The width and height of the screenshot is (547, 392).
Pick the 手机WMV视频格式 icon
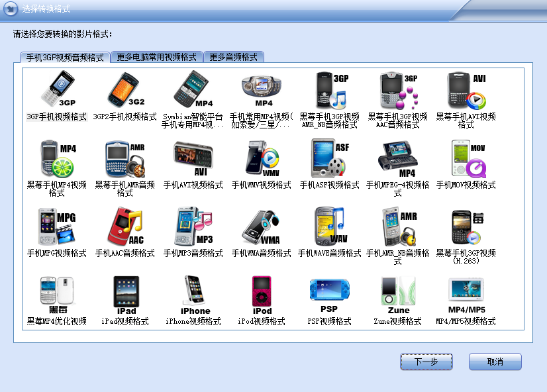pyautogui.click(x=262, y=158)
